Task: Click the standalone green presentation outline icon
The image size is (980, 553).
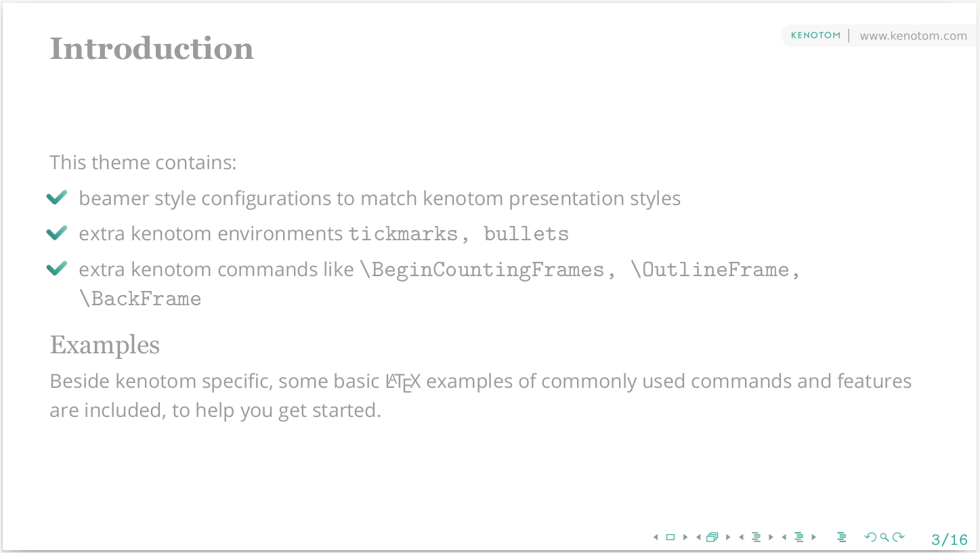Action: tap(842, 537)
